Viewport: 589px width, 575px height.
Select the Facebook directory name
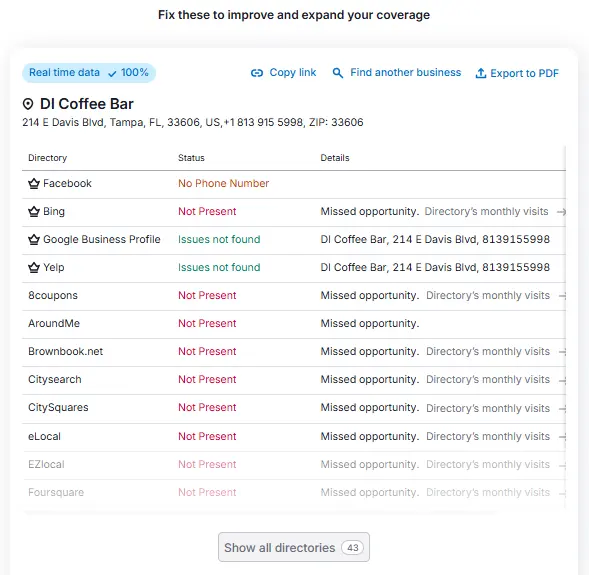pyautogui.click(x=67, y=183)
